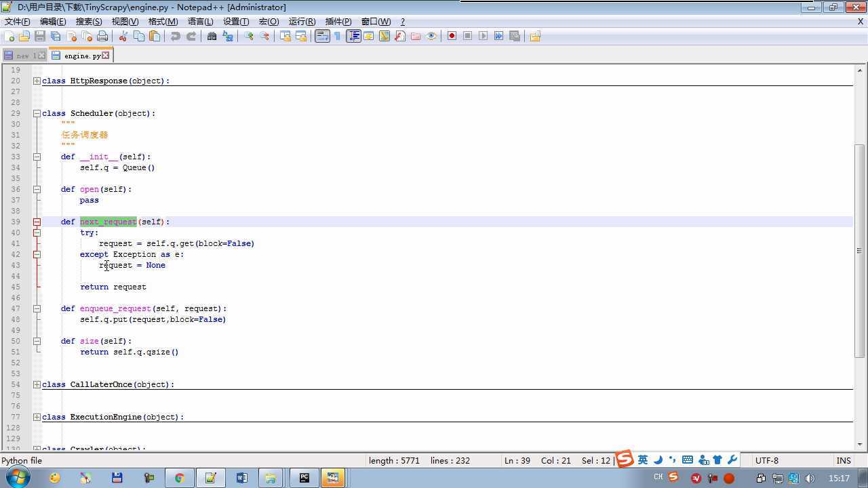Expand the HttpResponse class fold
The width and height of the screenshot is (868, 488).
37,81
